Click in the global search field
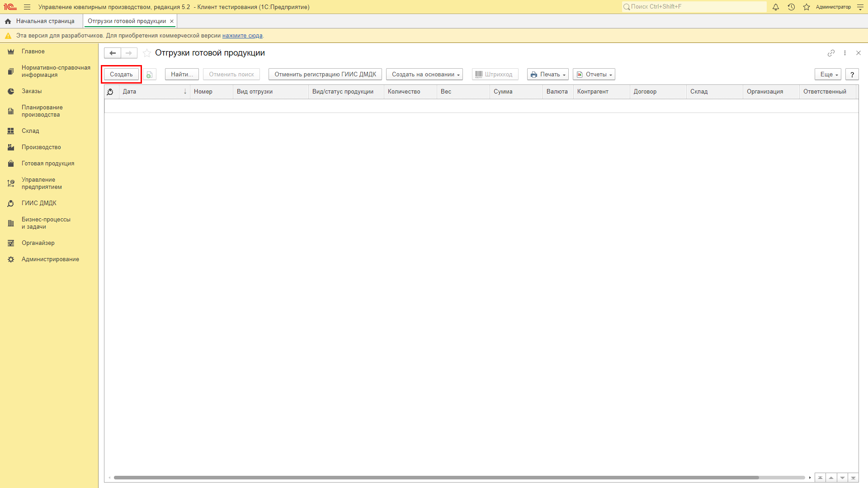Viewport: 868px width, 488px height. point(694,7)
